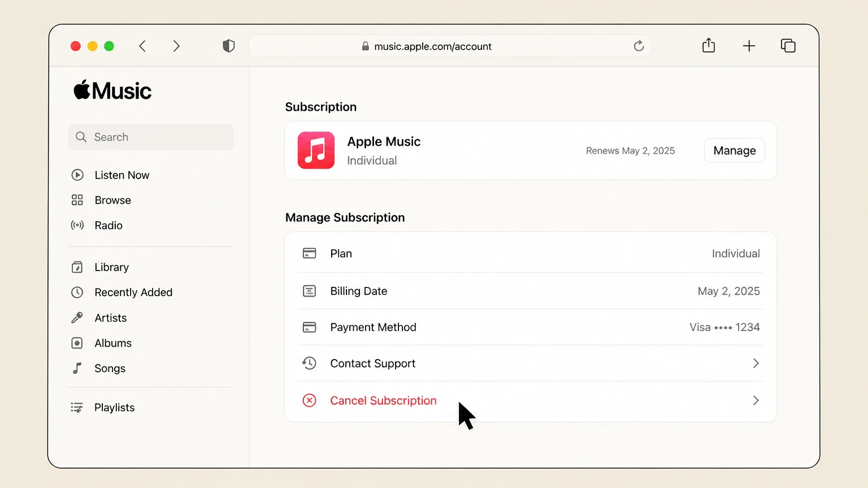Expand the Cancel Subscription chevron

coord(756,400)
